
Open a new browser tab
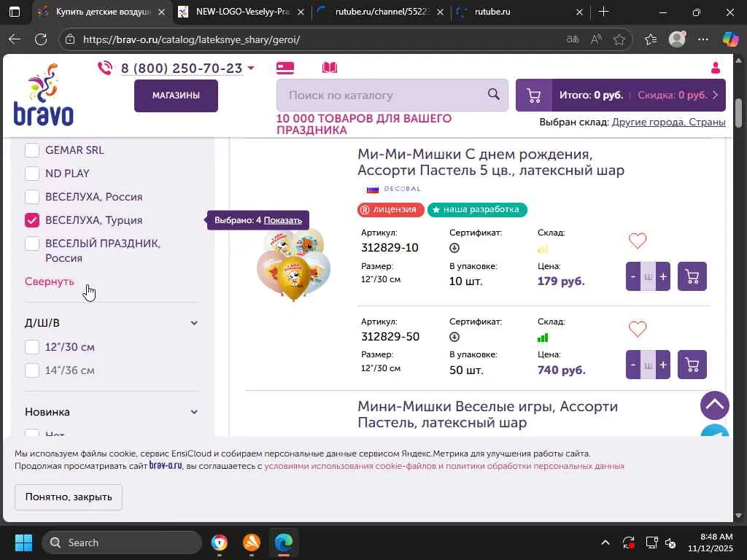[603, 12]
